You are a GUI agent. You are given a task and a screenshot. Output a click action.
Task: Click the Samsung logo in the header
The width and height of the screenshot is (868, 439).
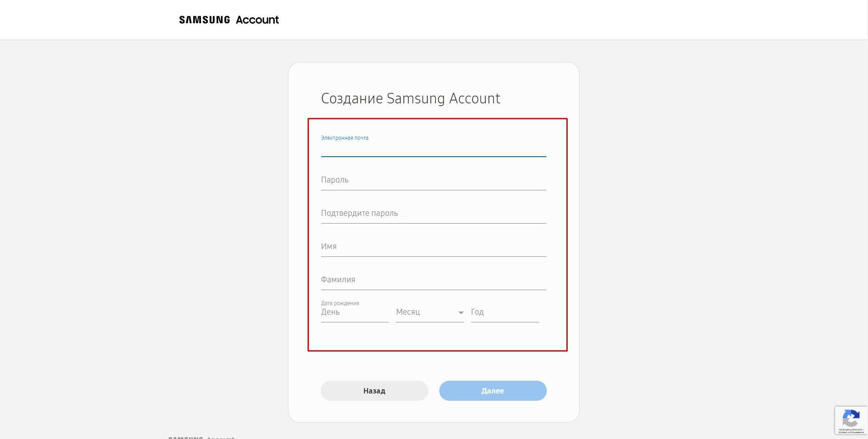205,20
